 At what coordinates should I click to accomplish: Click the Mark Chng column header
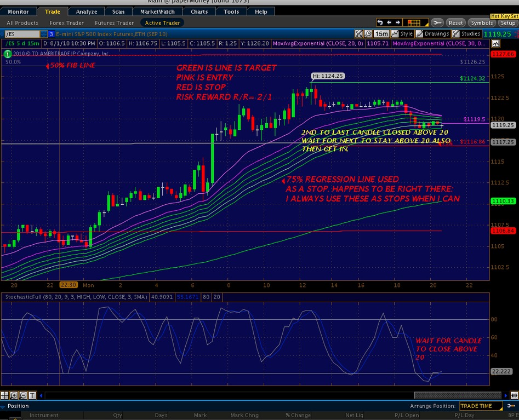[244, 416]
